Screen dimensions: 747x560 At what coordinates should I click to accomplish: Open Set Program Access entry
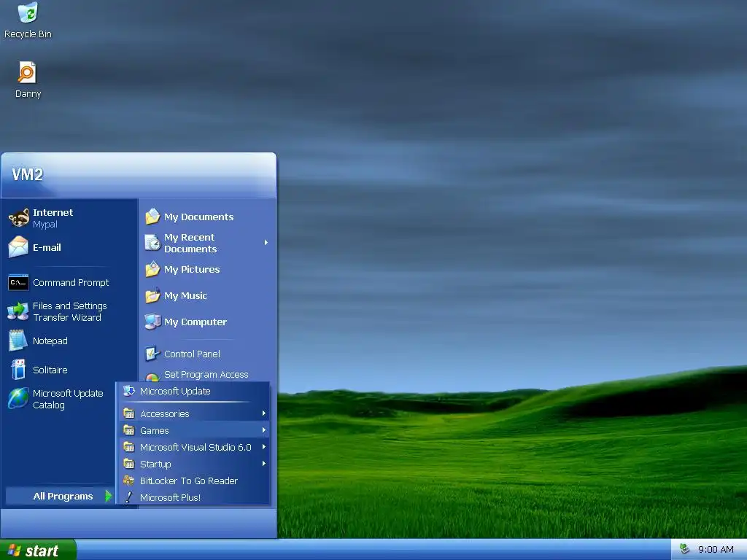click(x=206, y=374)
